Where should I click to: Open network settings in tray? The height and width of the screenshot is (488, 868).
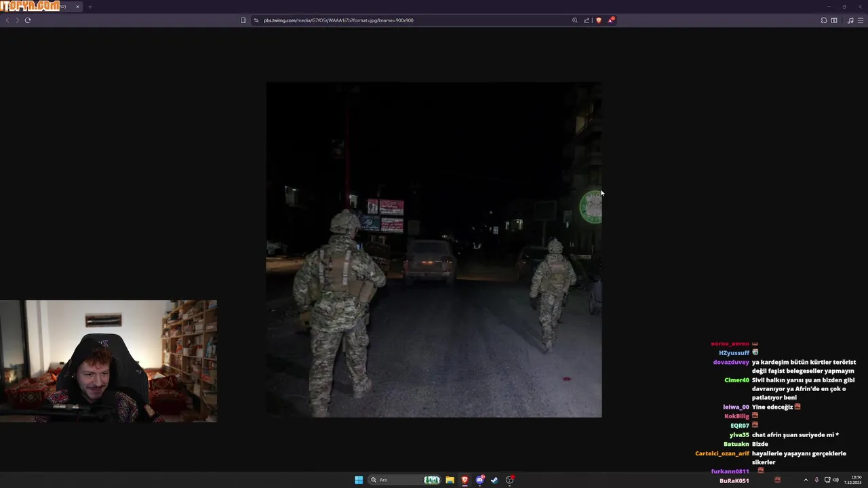(x=827, y=480)
